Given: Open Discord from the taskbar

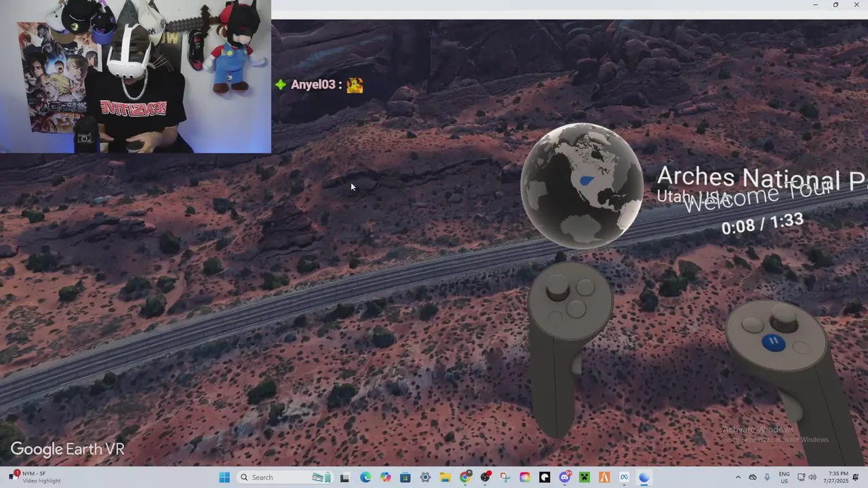Looking at the screenshot, I should [x=565, y=477].
